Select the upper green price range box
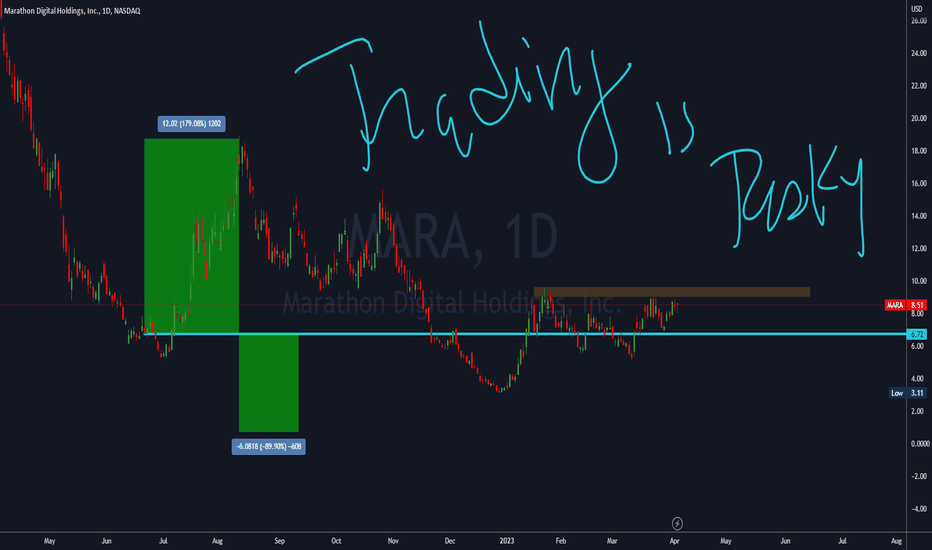 (x=191, y=236)
